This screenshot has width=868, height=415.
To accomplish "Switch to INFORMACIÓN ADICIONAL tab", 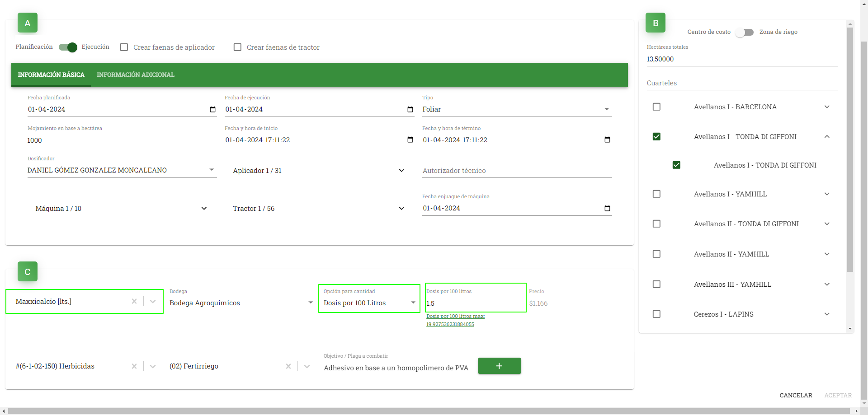I will point(136,75).
